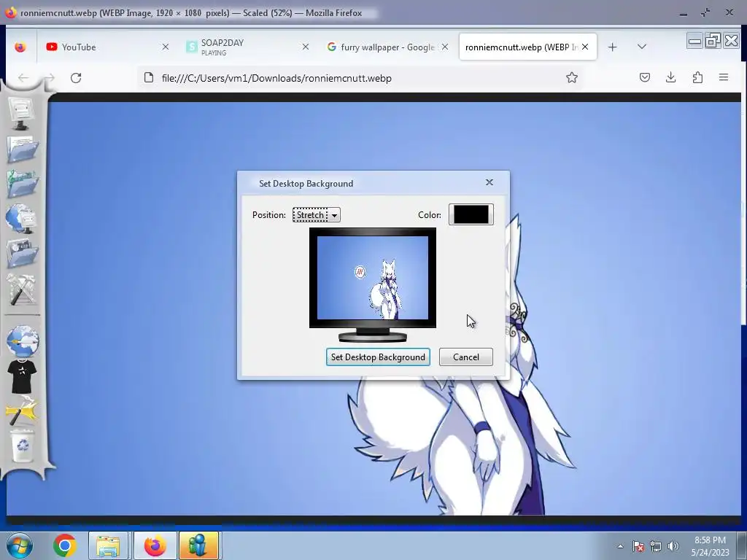Open the Firefox hamburger menu
The image size is (747, 560).
click(x=724, y=77)
